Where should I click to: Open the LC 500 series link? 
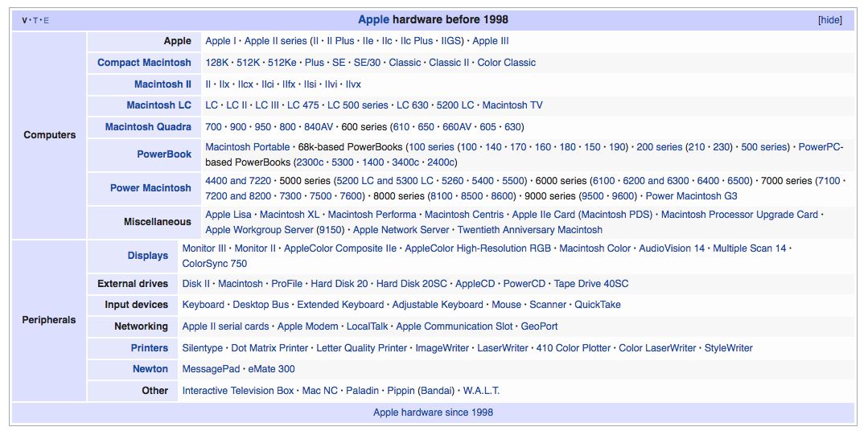(x=358, y=105)
